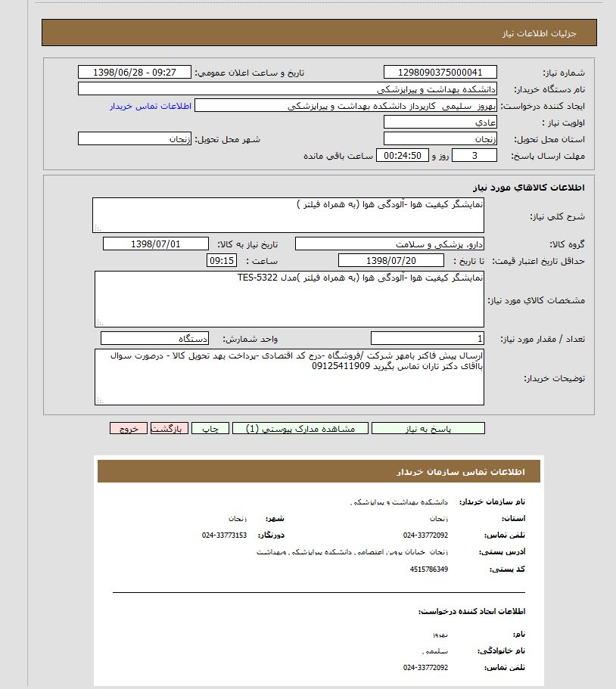Viewport: 616px width, 689px height.
Task: Grab the resize handle of مشخصات کالای مورد نیاز
Action: coord(99,323)
